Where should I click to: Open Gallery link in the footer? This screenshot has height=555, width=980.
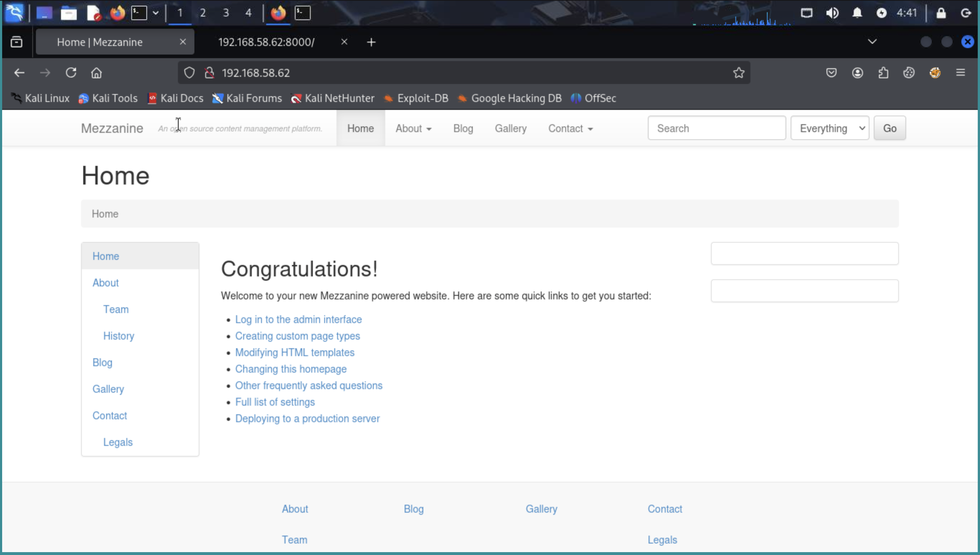coord(541,509)
